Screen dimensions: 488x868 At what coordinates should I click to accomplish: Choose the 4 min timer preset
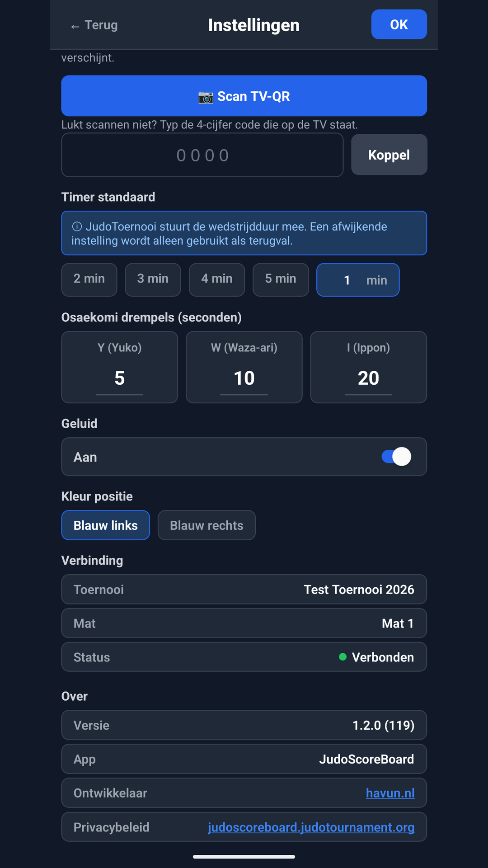click(x=217, y=279)
